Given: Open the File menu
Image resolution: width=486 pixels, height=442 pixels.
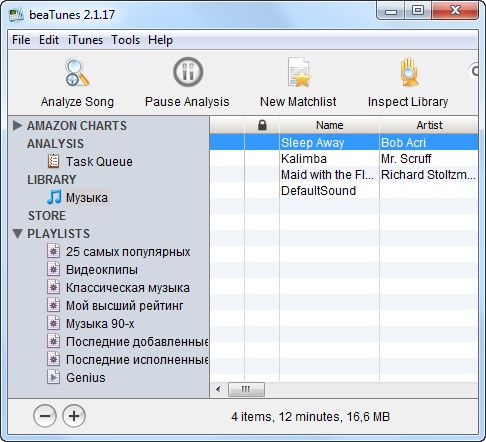Looking at the screenshot, I should 21,40.
